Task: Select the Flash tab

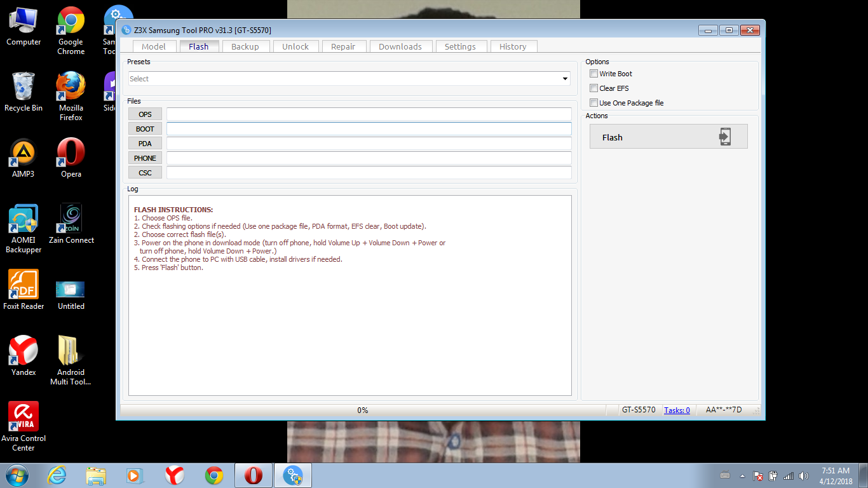Action: (x=199, y=46)
